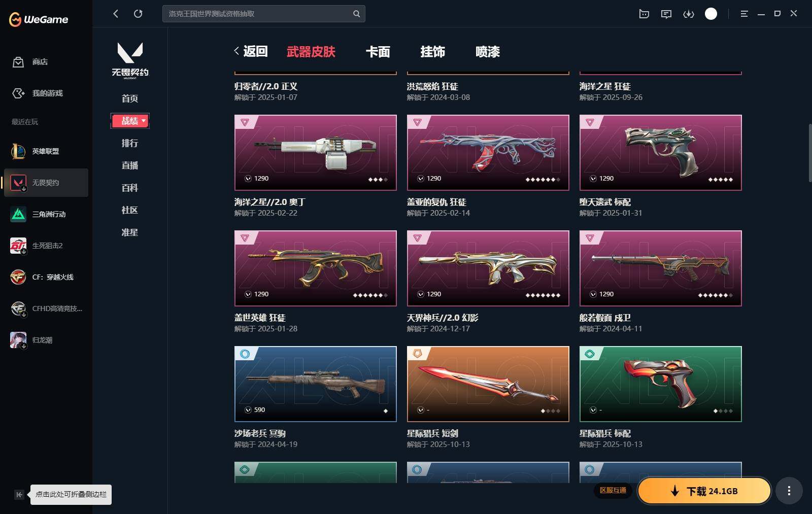Viewport: 812px width, 514px height.
Task: Open the three-dot more options button
Action: click(789, 491)
